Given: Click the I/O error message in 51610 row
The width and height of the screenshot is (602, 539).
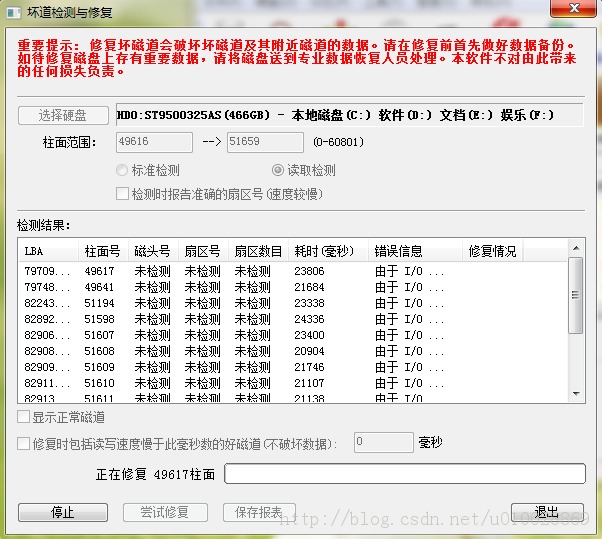Looking at the screenshot, I should tap(410, 383).
